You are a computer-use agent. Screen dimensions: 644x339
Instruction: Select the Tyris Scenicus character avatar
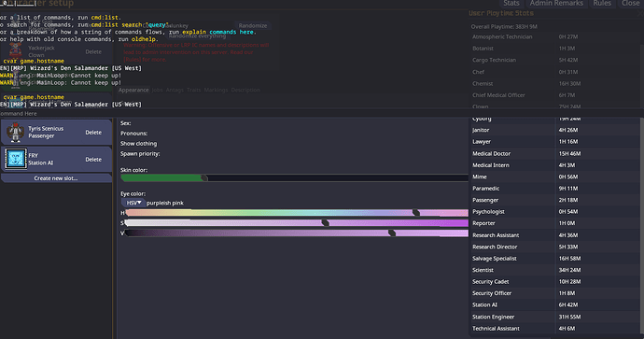coord(15,133)
